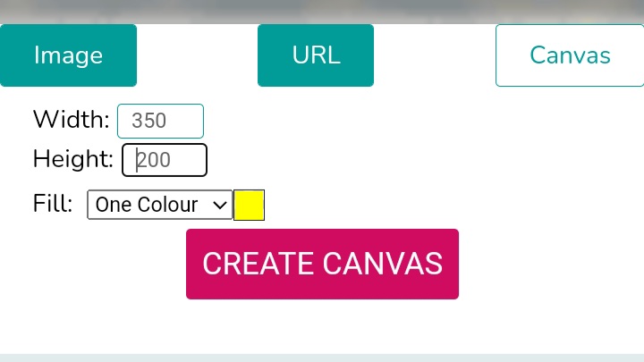Screen dimensions: 644x362
Task: Click the "Height:" label text
Action: pyautogui.click(x=72, y=159)
